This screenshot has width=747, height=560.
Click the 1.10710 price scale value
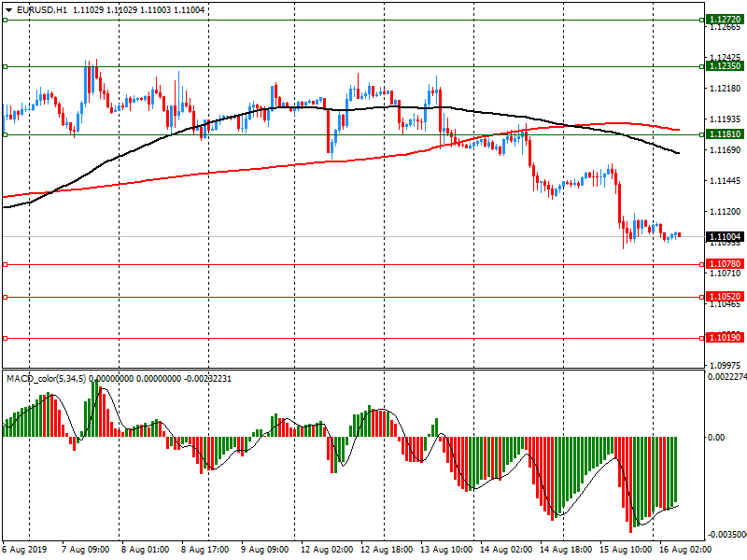[726, 273]
